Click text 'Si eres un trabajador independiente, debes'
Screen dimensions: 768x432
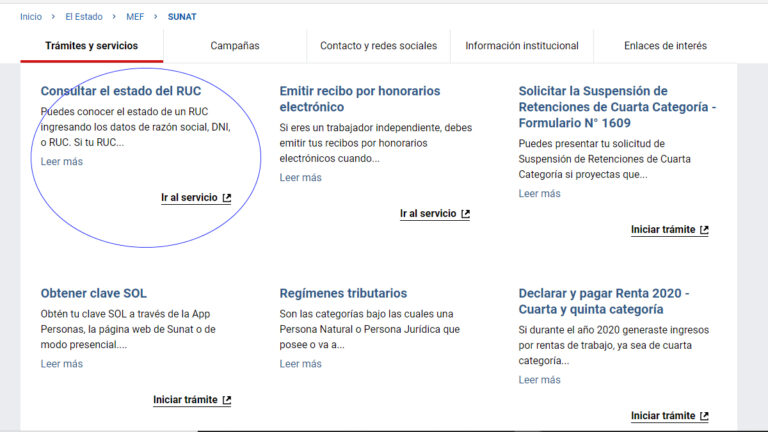pyautogui.click(x=376, y=128)
